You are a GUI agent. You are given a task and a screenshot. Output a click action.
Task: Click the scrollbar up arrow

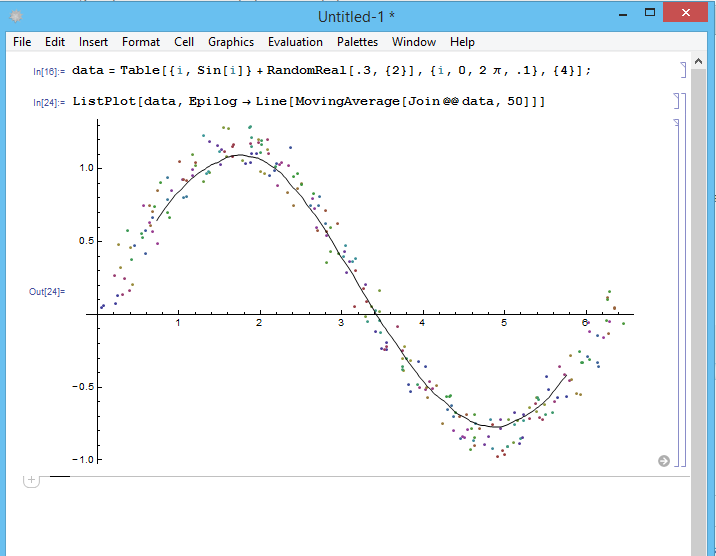(x=698, y=61)
